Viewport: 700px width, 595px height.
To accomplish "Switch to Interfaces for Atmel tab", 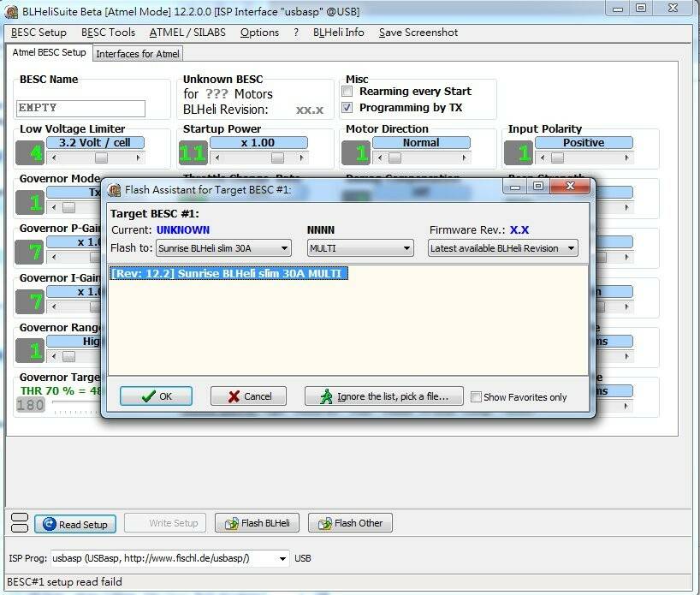I will pos(138,54).
